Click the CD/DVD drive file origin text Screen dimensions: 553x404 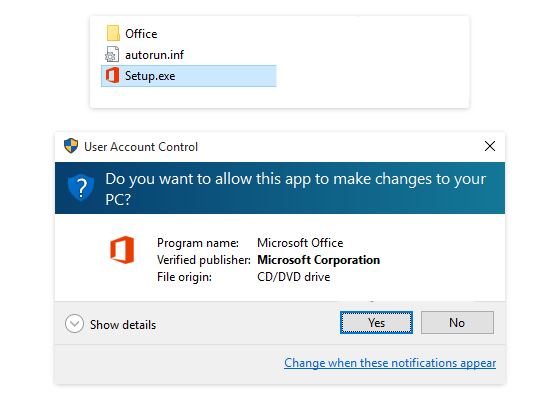(294, 277)
